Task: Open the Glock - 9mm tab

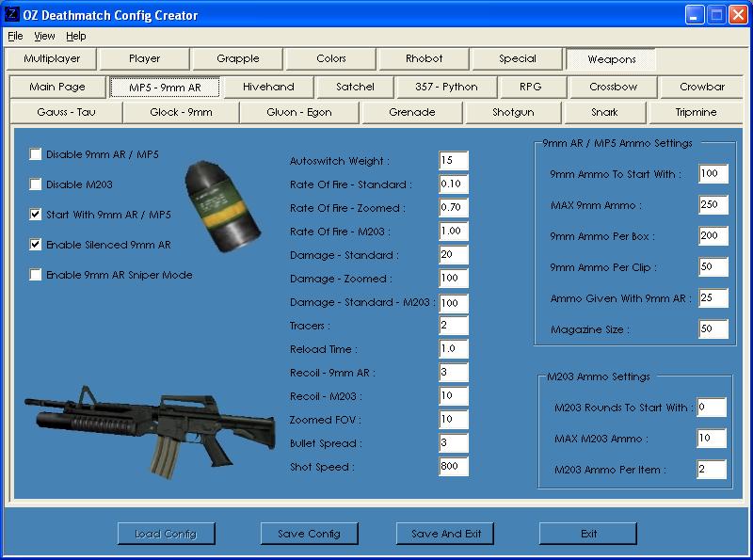Action: click(181, 112)
